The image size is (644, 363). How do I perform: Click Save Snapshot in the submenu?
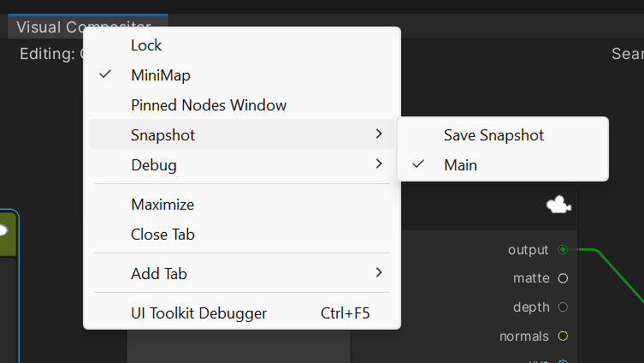point(493,135)
